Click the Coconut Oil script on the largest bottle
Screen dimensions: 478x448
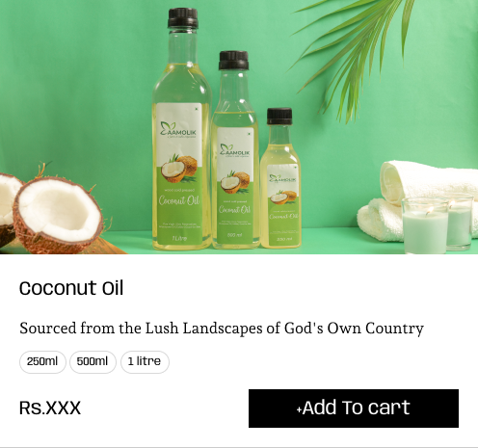(x=179, y=200)
